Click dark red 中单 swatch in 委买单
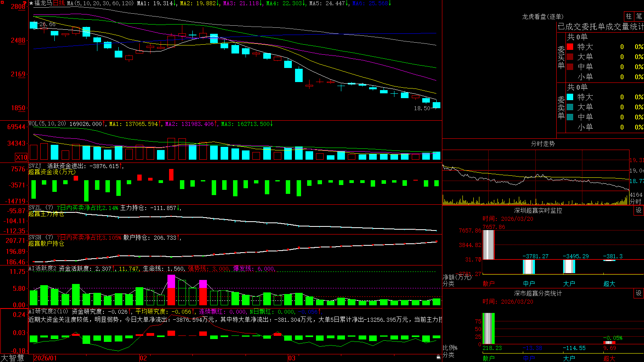This screenshot has height=362, width=644. tap(570, 67)
